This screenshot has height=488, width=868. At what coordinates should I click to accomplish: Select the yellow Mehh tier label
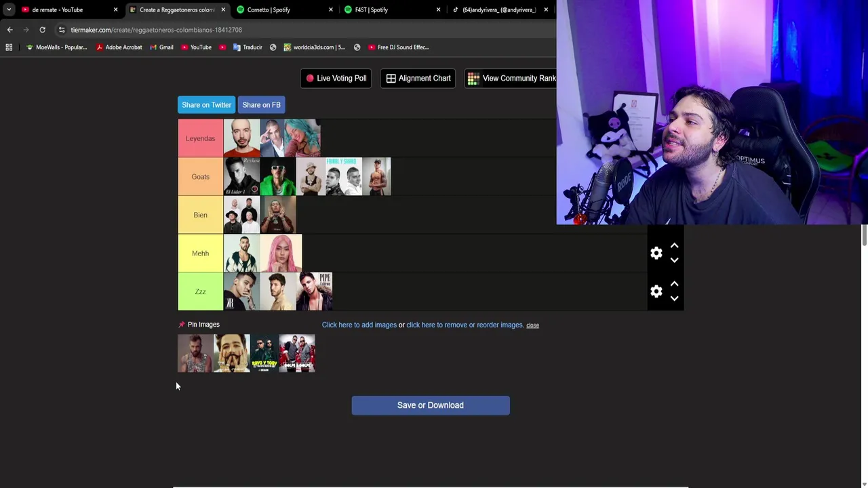click(200, 253)
